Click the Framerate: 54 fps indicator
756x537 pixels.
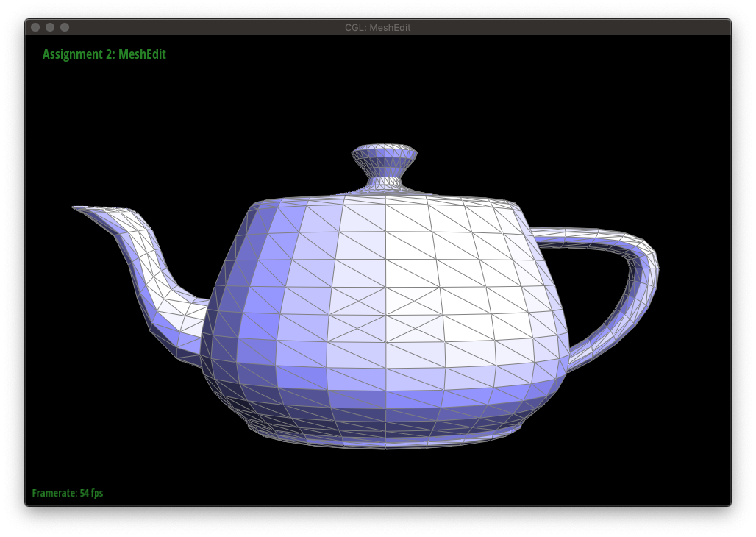coord(68,493)
